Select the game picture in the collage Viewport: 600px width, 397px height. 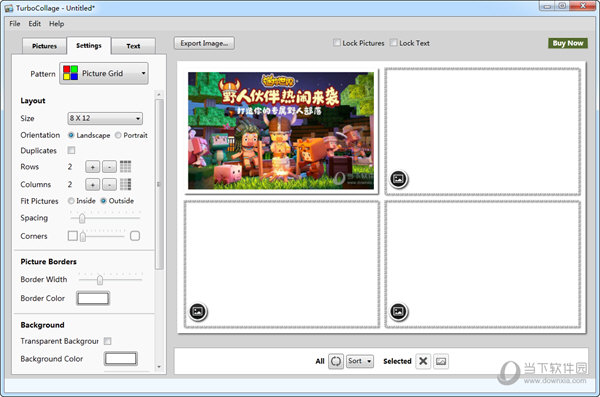coord(281,131)
